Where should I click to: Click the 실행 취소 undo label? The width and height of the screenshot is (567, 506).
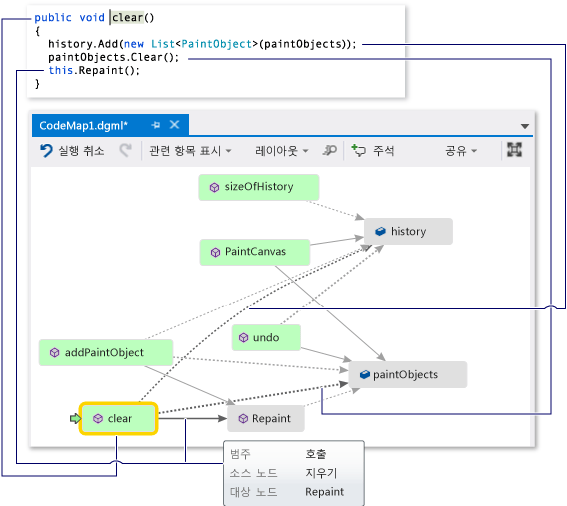(x=81, y=150)
